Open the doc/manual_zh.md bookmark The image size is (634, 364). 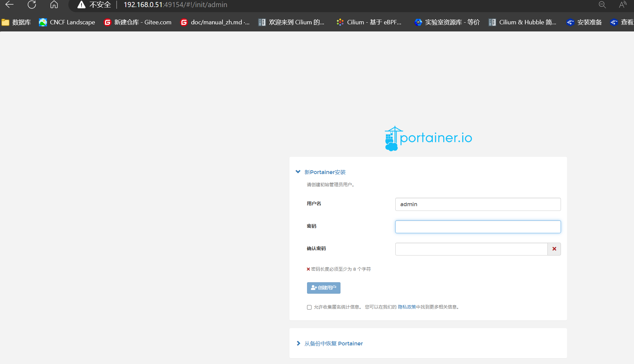click(215, 22)
